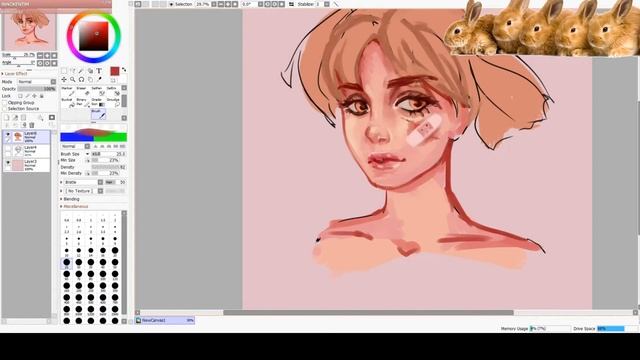Viewport: 640px width, 360px height.
Task: Toggle straight line drawing mode in top toolbar
Action: pyautogui.click(x=336, y=4)
